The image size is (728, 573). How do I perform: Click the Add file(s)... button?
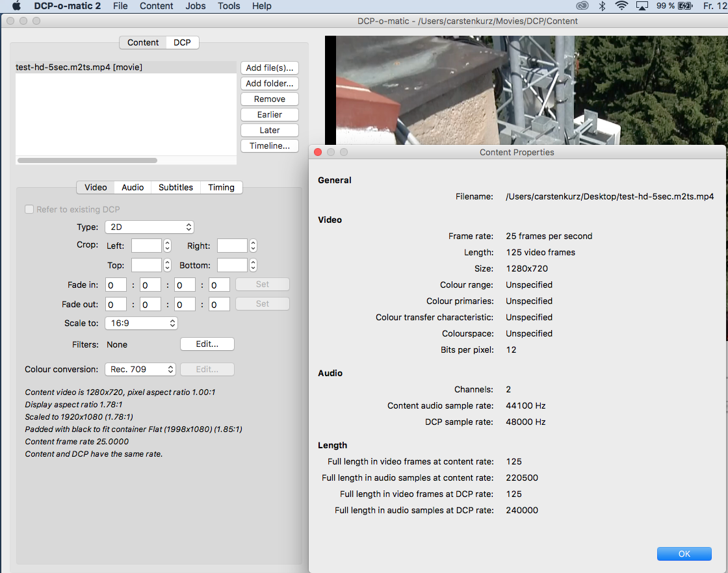click(x=269, y=68)
